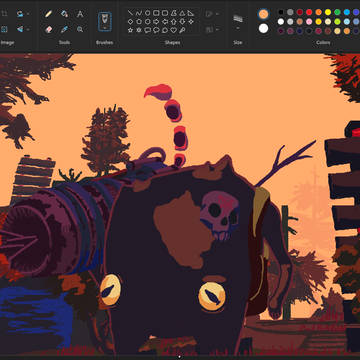Choose the Rounded rectangle shape
Image resolution: width=360 pixels, height=360 pixels.
click(x=165, y=13)
